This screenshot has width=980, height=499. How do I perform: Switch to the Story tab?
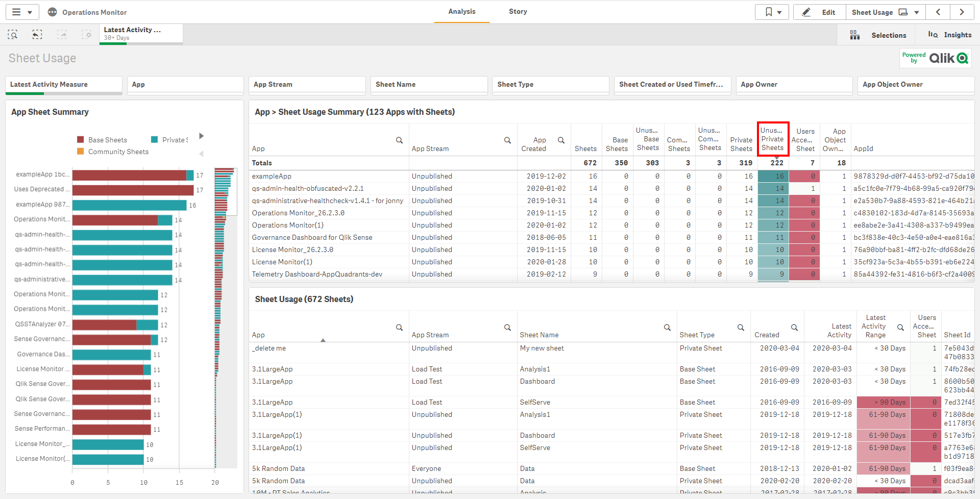pos(518,11)
